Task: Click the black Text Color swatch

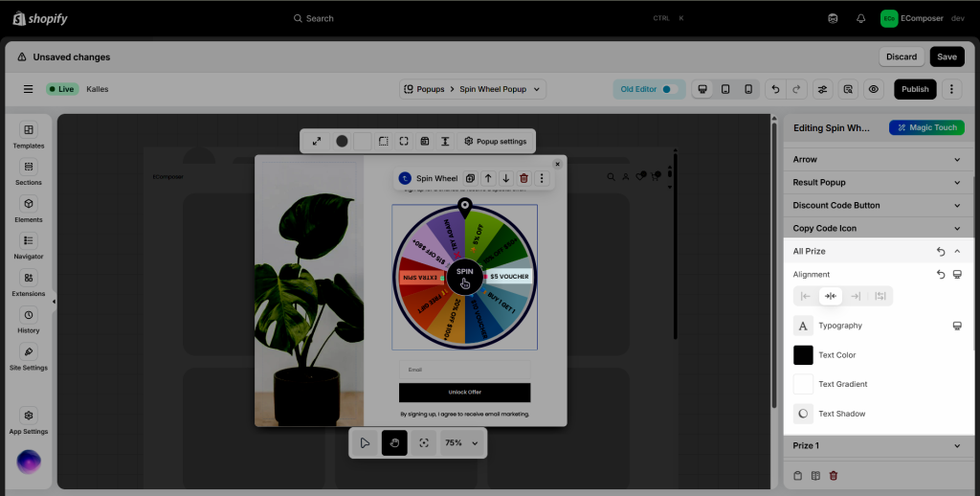Action: pos(803,355)
